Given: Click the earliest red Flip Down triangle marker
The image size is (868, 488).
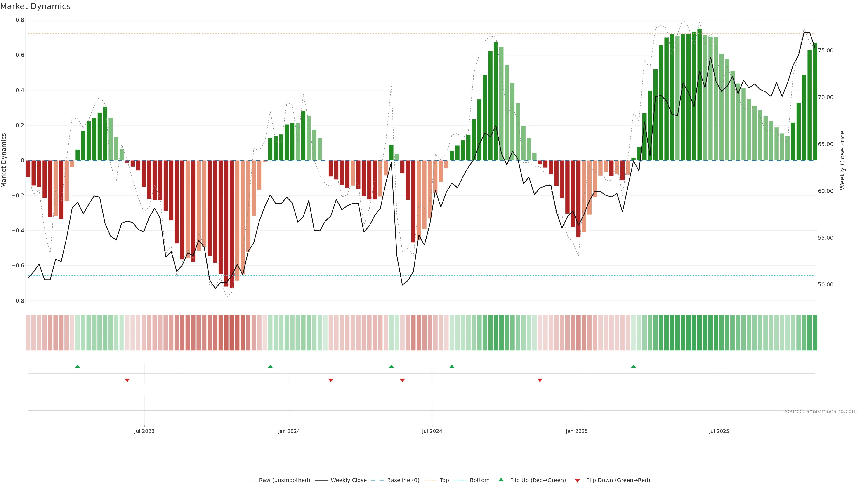Looking at the screenshot, I should (127, 380).
